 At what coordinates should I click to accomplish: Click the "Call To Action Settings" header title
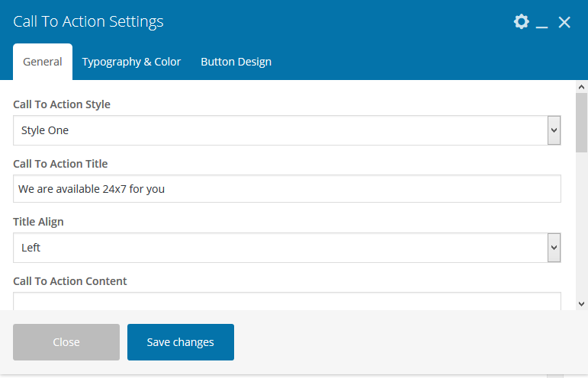click(88, 22)
